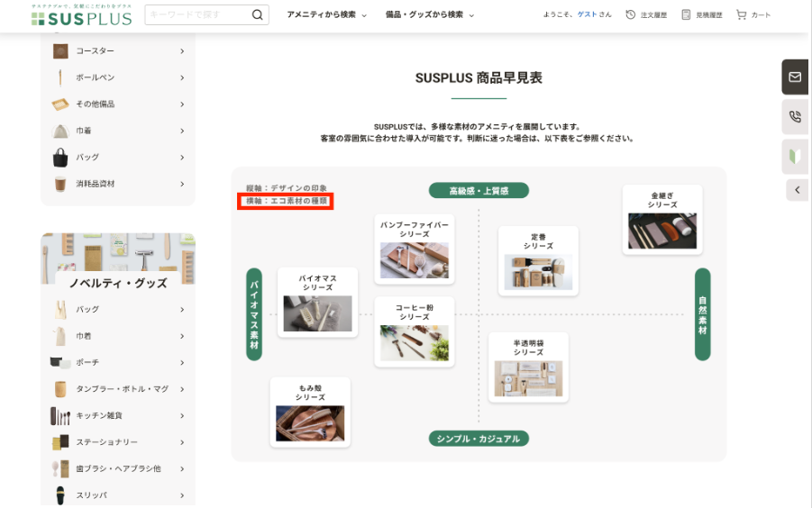This screenshot has height=508, width=812.
Task: Click the バイオマス素材 vertical label
Action: [x=254, y=314]
